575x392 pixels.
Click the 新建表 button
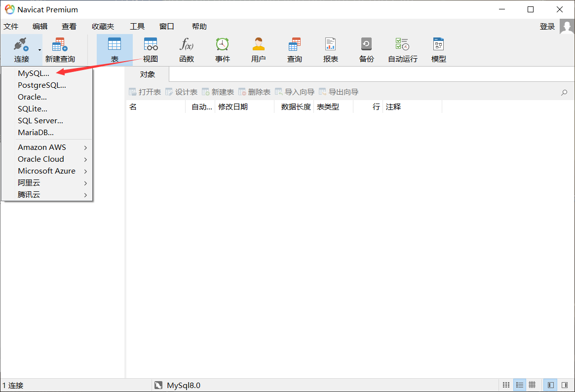point(218,92)
